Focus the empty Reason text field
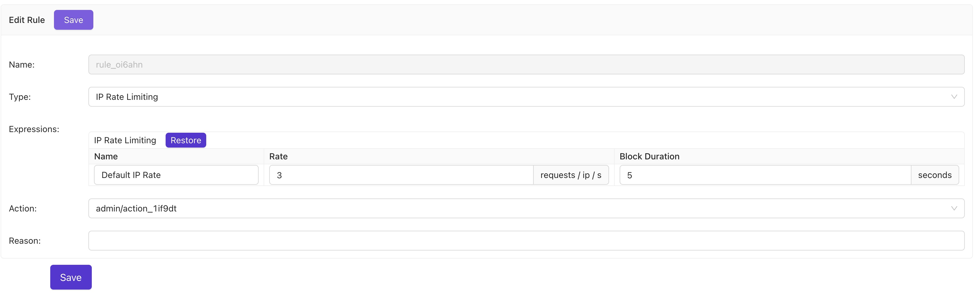The image size is (980, 302). pos(526,241)
